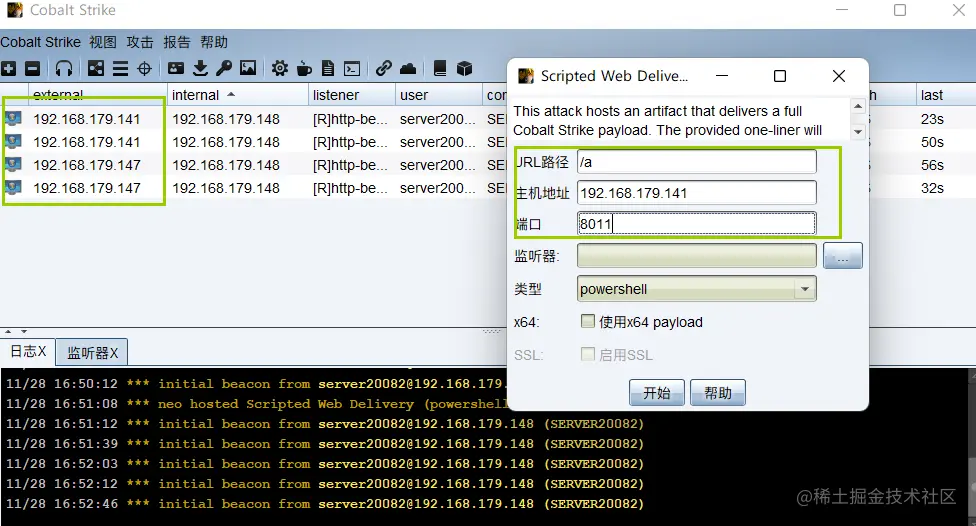Open the 攻击 menu
976x526 pixels.
[x=140, y=42]
